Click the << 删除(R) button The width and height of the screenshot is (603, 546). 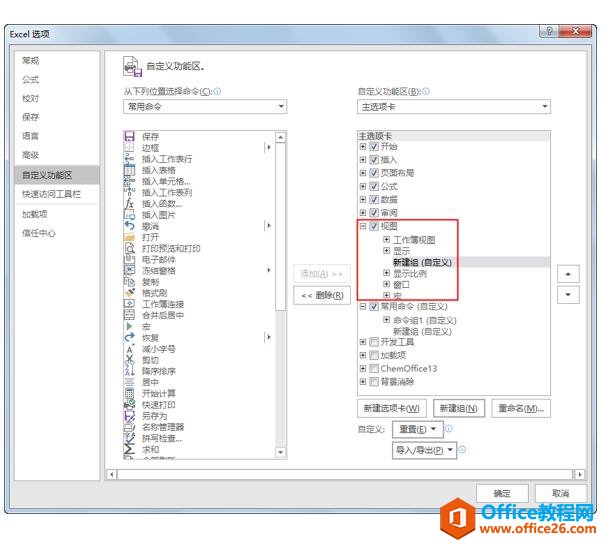point(322,295)
